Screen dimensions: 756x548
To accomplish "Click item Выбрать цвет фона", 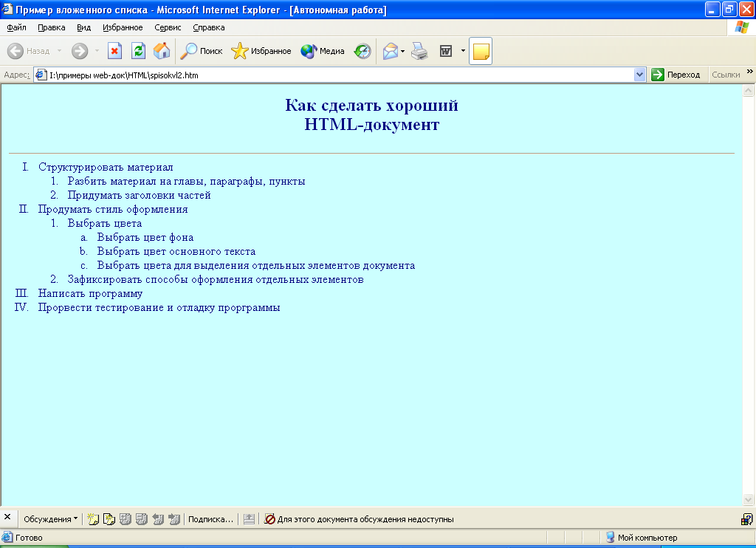I will click(x=145, y=237).
